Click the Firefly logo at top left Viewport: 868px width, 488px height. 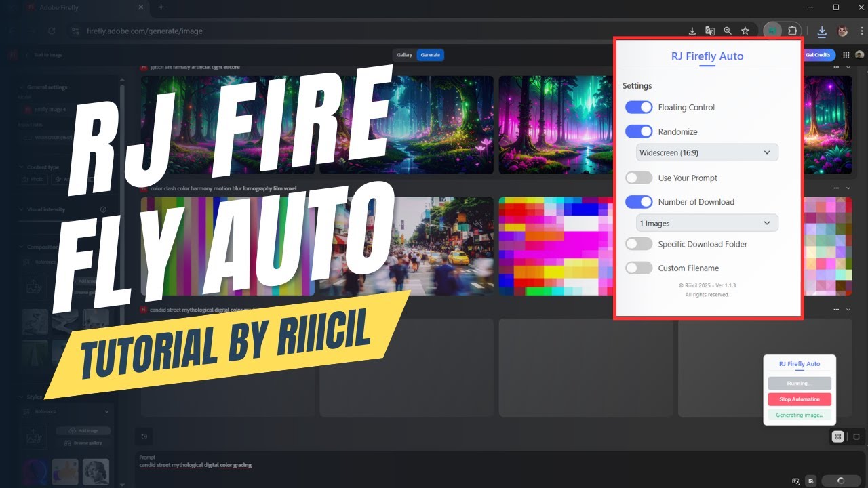point(13,55)
